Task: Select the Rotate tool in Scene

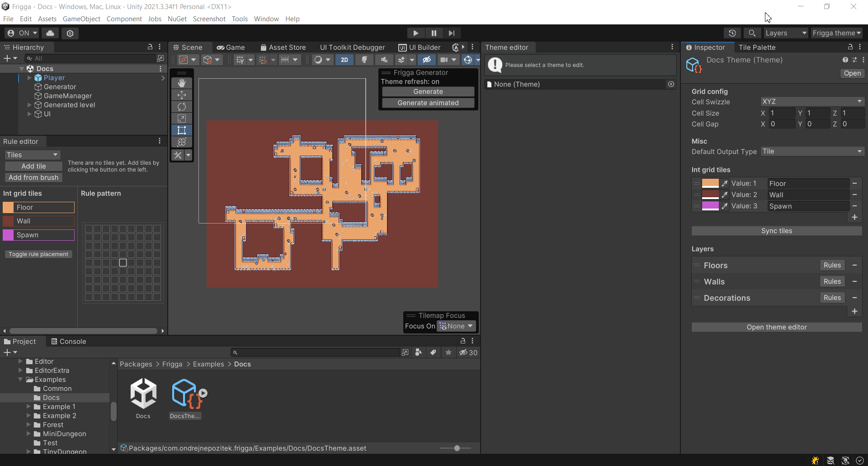Action: click(182, 107)
